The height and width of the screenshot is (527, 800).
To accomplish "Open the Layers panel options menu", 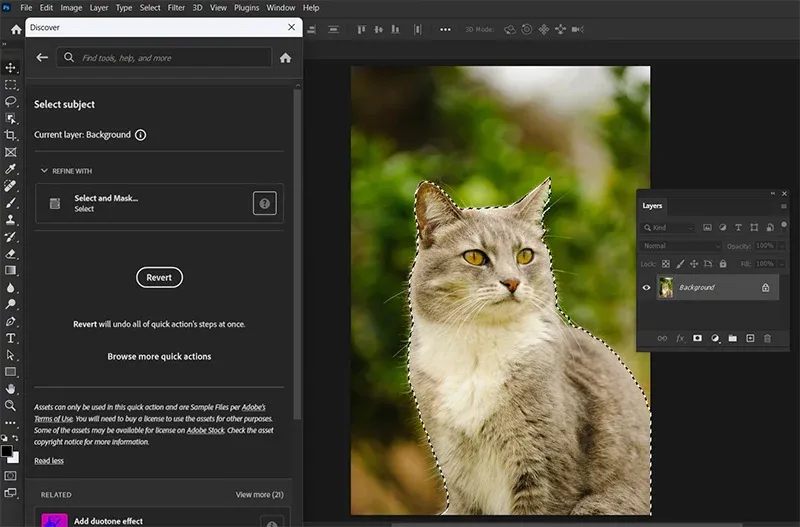I will (784, 206).
